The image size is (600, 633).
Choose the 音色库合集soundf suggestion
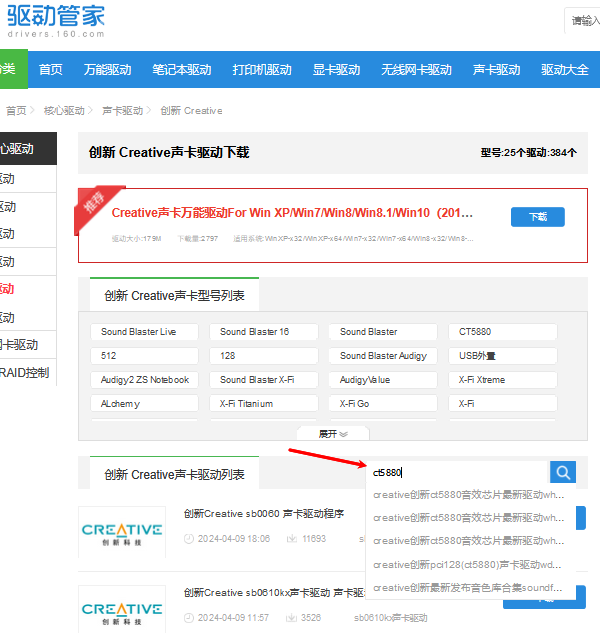pyautogui.click(x=470, y=588)
